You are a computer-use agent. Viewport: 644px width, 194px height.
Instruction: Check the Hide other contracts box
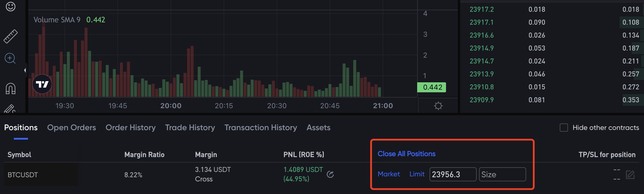pos(564,128)
